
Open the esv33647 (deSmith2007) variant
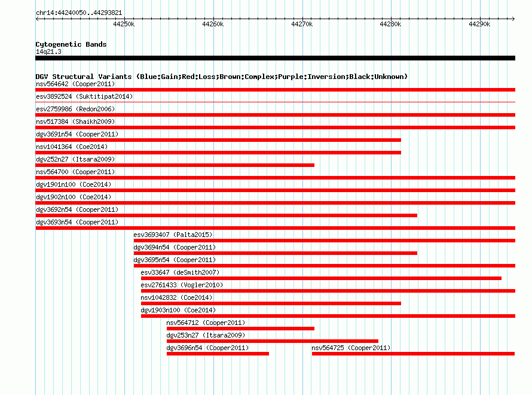click(x=180, y=272)
